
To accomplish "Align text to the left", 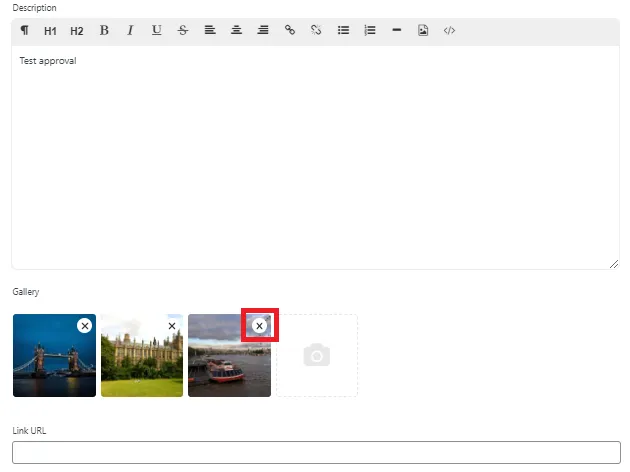I will pyautogui.click(x=210, y=31).
